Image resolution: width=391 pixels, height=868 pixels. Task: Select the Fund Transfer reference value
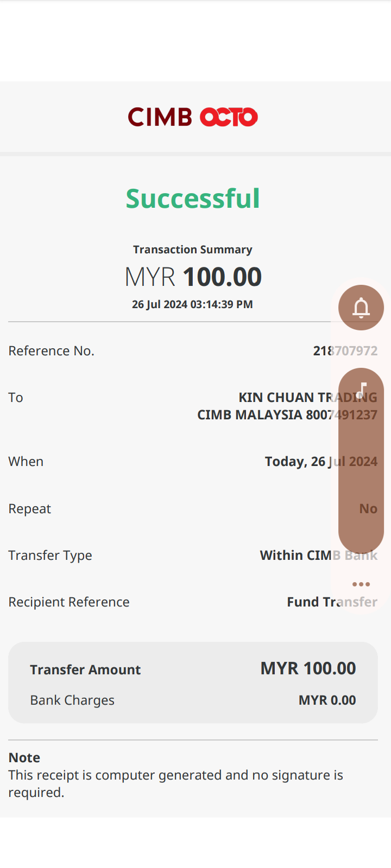tap(332, 602)
